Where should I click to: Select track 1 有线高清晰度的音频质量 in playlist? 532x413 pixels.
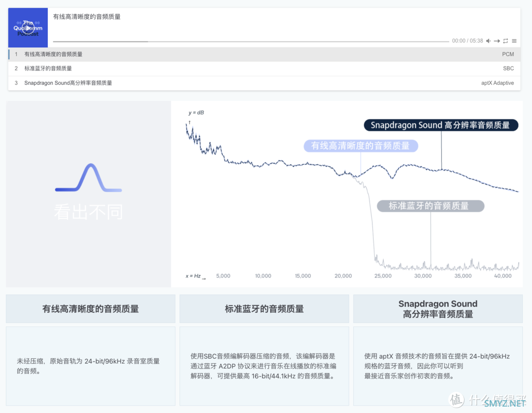coord(265,54)
